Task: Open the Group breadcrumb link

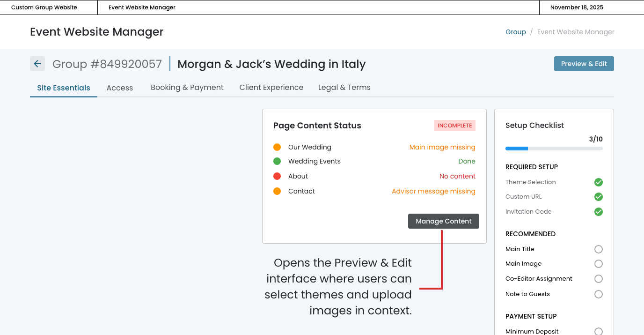Action: point(515,32)
